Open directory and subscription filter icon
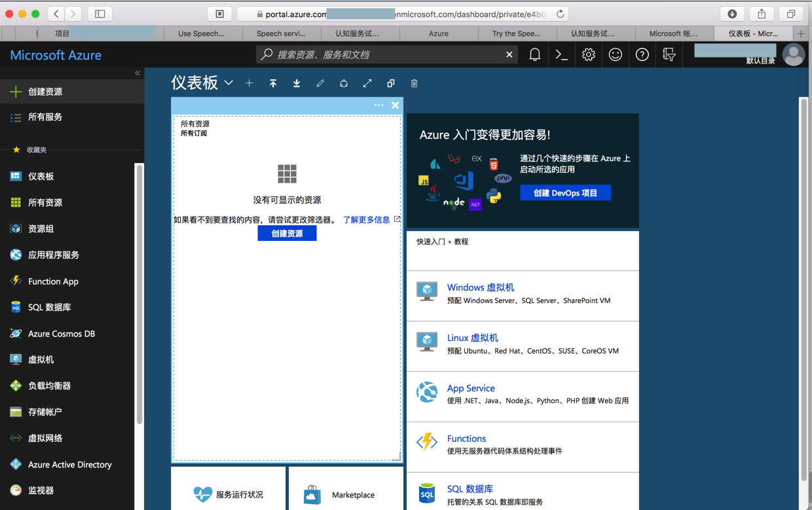The height and width of the screenshot is (510, 812). (x=669, y=55)
